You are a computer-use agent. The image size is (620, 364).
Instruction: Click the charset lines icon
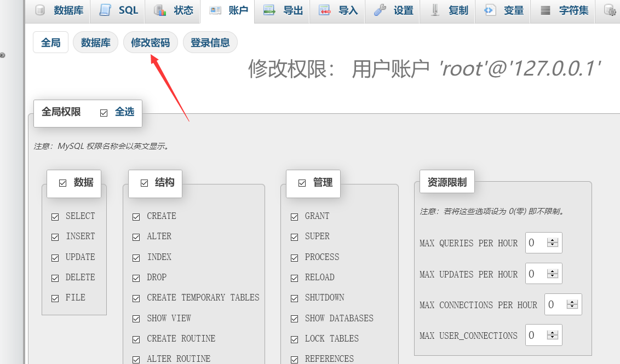click(x=546, y=10)
